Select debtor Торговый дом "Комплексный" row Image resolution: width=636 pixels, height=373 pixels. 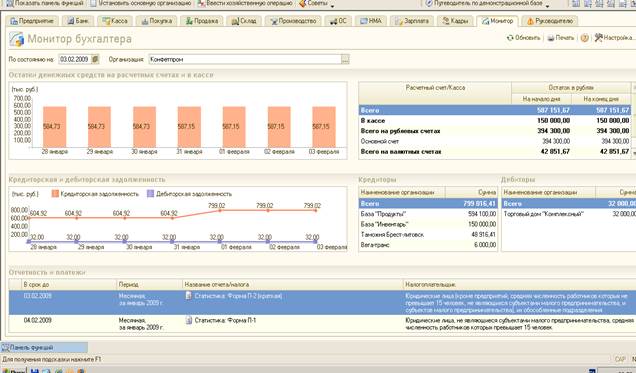(569, 214)
